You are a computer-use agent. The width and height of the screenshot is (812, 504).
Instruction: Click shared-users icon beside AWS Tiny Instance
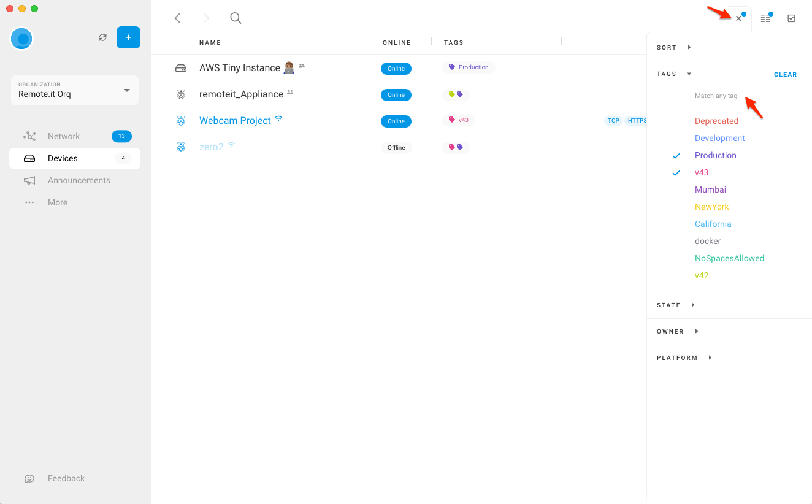coord(302,66)
